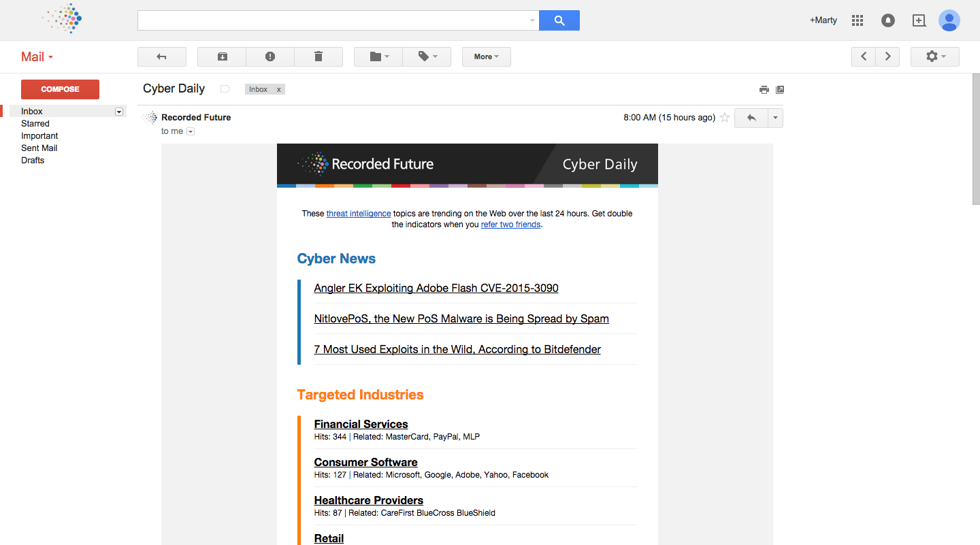Image resolution: width=980 pixels, height=545 pixels.
Task: Reply using the reply arrow button
Action: (751, 118)
